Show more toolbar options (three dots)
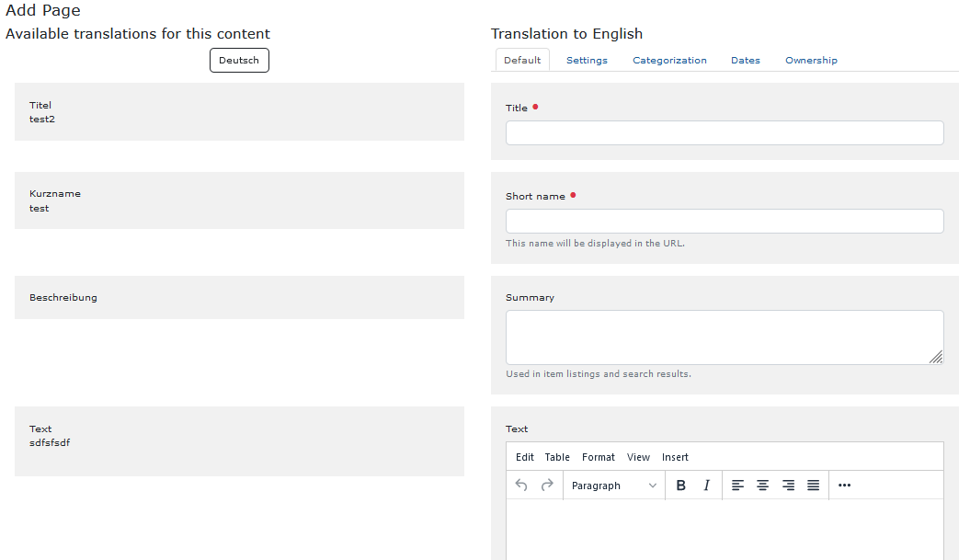This screenshot has width=970, height=560. [844, 486]
